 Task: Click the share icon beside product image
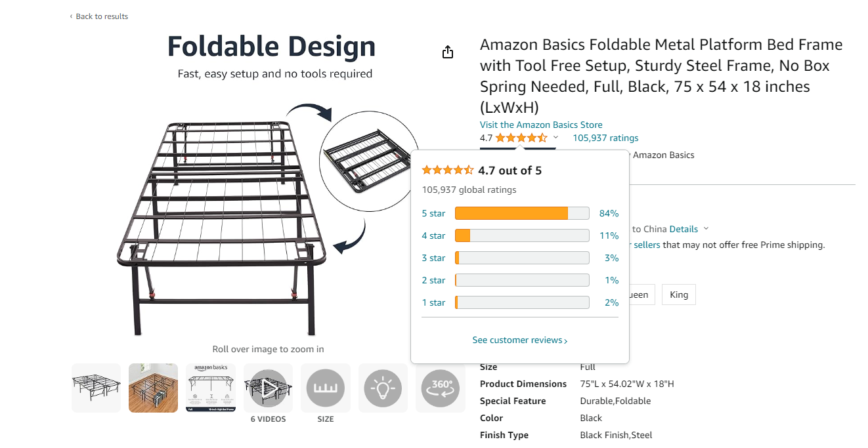pos(448,52)
